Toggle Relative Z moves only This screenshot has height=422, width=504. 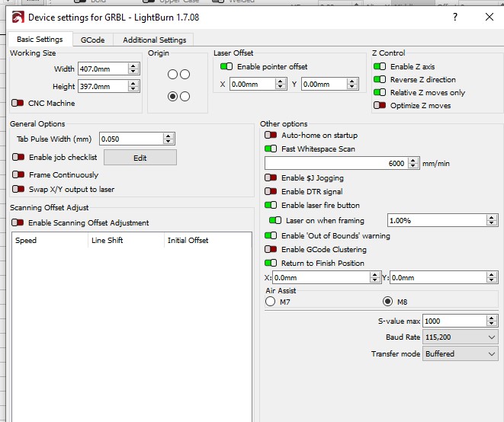click(380, 92)
